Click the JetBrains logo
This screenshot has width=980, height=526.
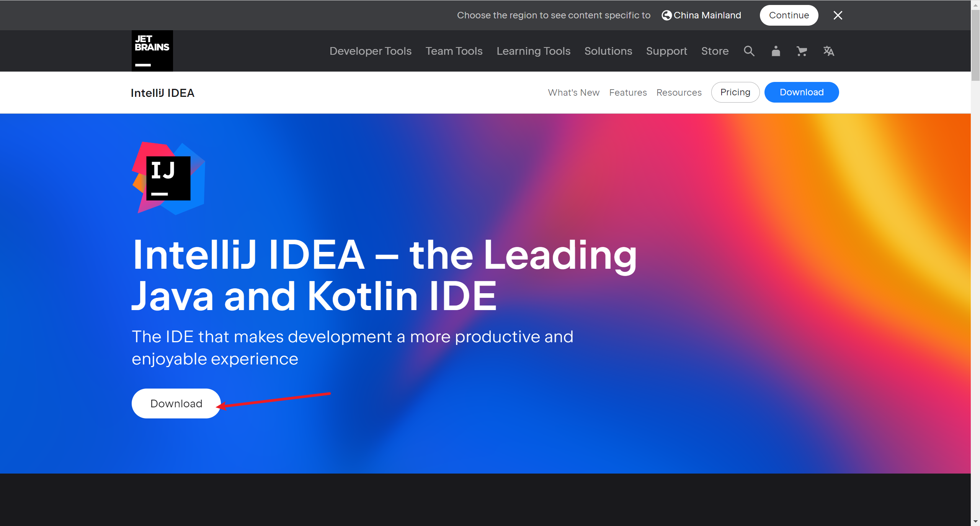[x=152, y=51]
